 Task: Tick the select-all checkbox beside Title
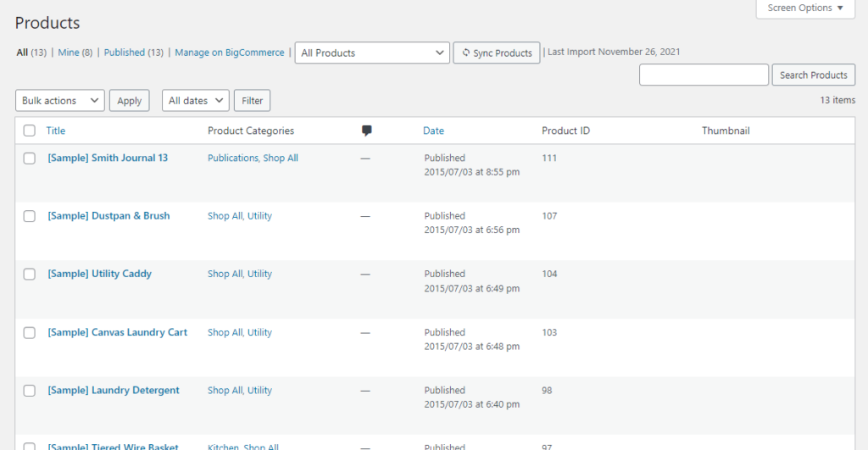coord(30,131)
